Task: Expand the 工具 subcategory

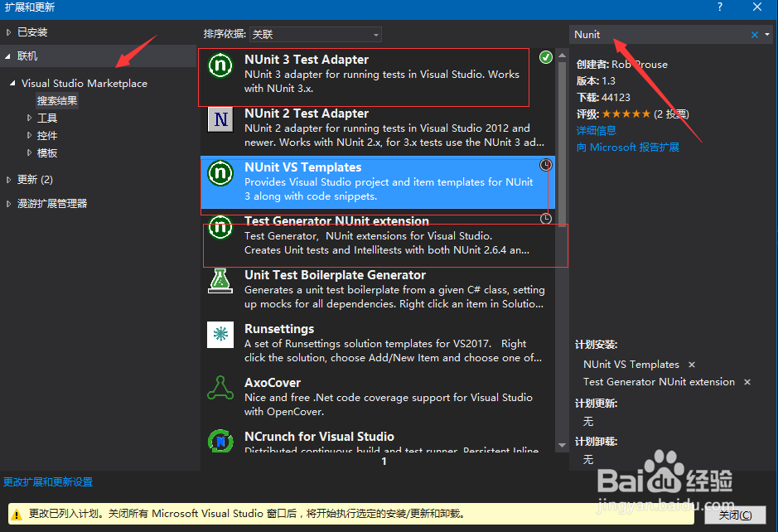Action: click(x=29, y=118)
